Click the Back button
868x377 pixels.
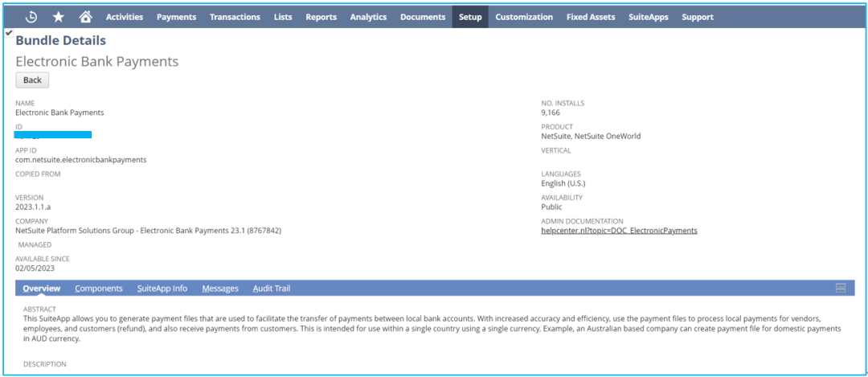tap(33, 80)
